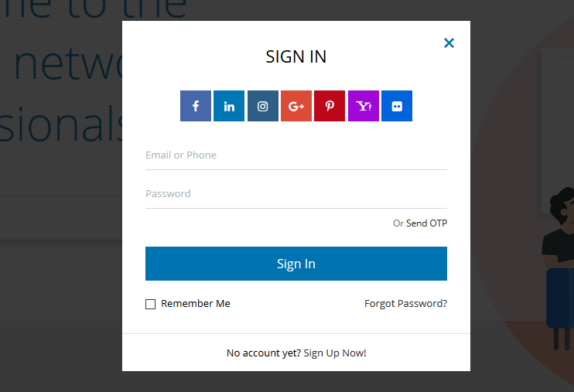Select the Pinterest login icon
Screen dimensions: 574x392
(330, 106)
